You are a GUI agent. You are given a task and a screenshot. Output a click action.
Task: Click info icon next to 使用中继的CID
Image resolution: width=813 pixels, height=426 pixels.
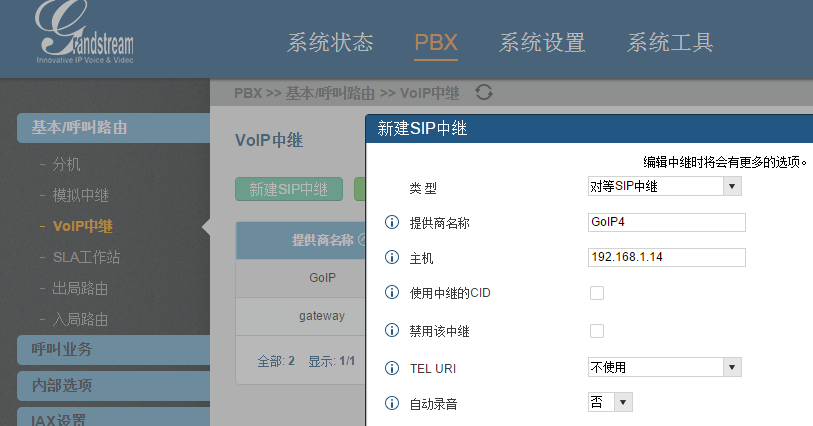coord(392,292)
